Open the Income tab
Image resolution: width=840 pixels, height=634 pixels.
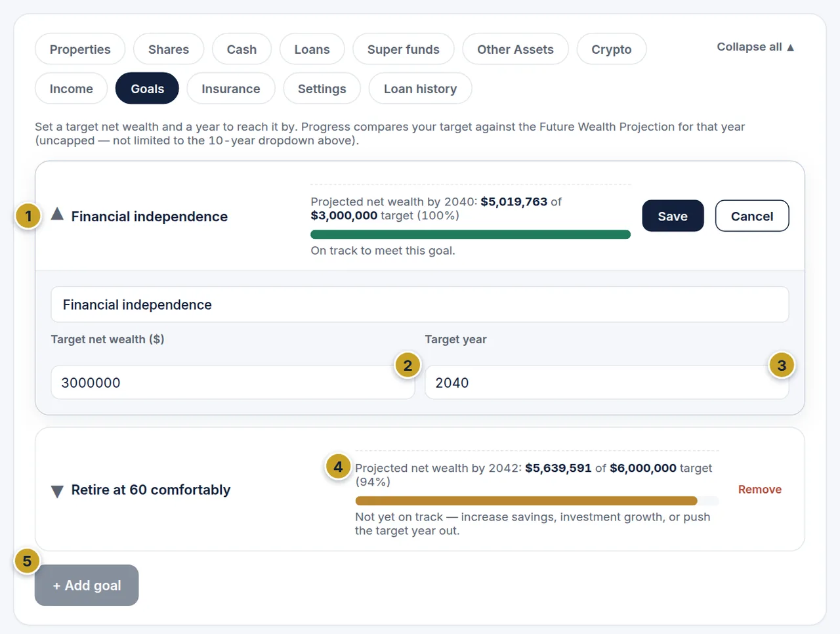[x=71, y=89]
